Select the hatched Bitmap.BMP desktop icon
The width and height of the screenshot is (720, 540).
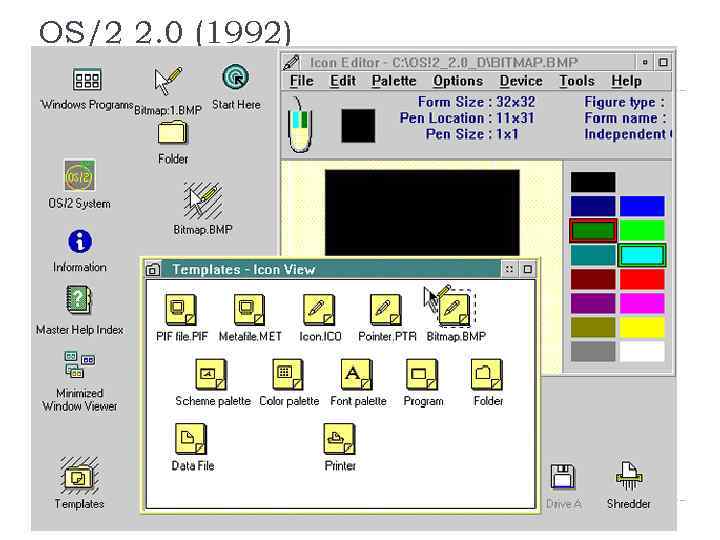tap(203, 201)
